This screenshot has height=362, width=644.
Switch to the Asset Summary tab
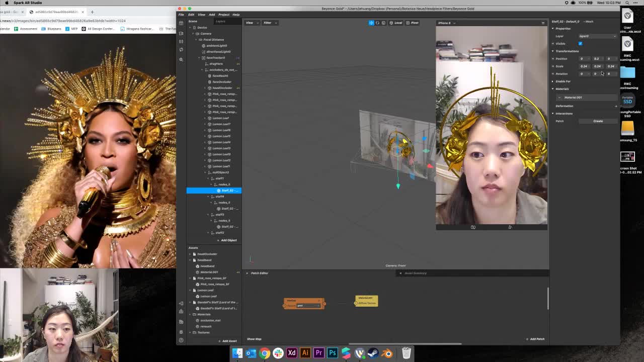[416, 273]
